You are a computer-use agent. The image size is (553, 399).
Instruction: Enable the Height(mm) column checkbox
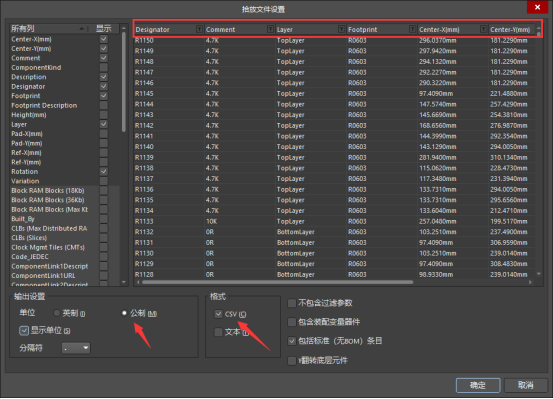(104, 115)
